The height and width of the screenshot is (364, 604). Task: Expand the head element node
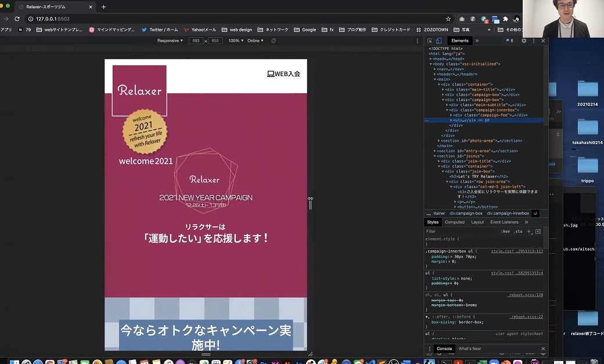pos(431,59)
